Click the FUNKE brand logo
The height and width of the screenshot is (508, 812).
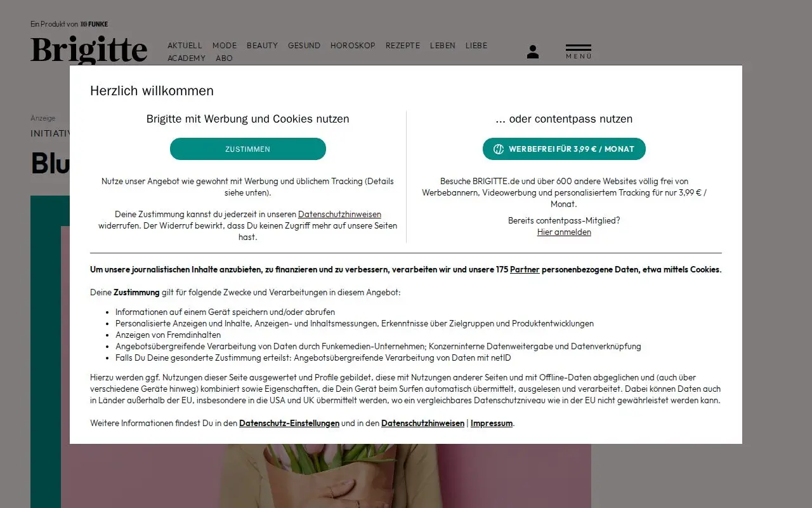[x=94, y=24]
